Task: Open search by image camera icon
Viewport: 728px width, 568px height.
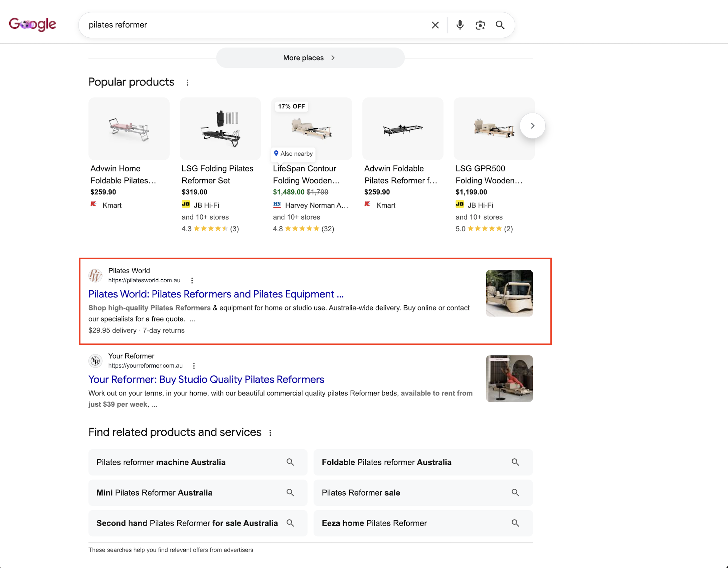Action: [x=480, y=25]
